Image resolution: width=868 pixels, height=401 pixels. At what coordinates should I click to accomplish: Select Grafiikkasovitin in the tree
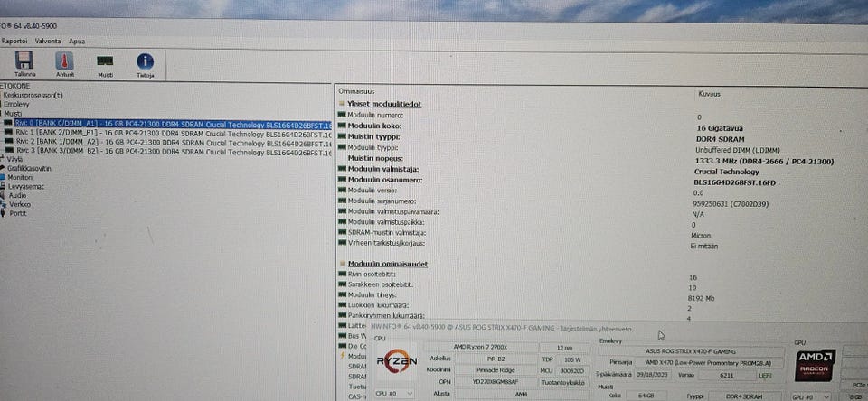coord(29,168)
